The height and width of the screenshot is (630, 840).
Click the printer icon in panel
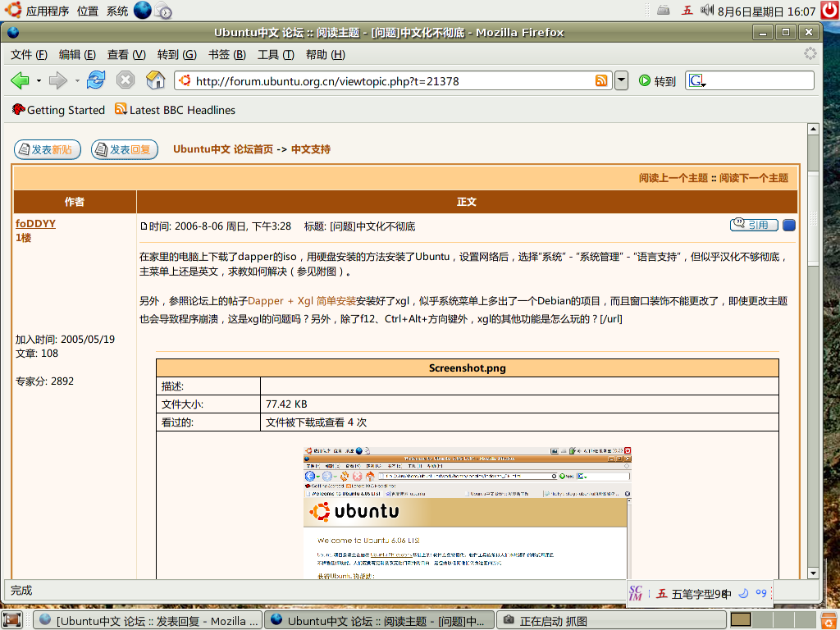(663, 10)
